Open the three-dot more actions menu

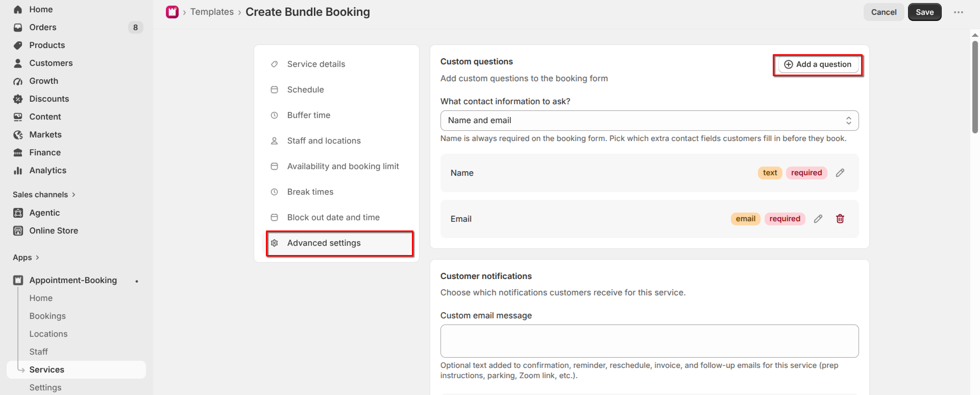pyautogui.click(x=958, y=12)
